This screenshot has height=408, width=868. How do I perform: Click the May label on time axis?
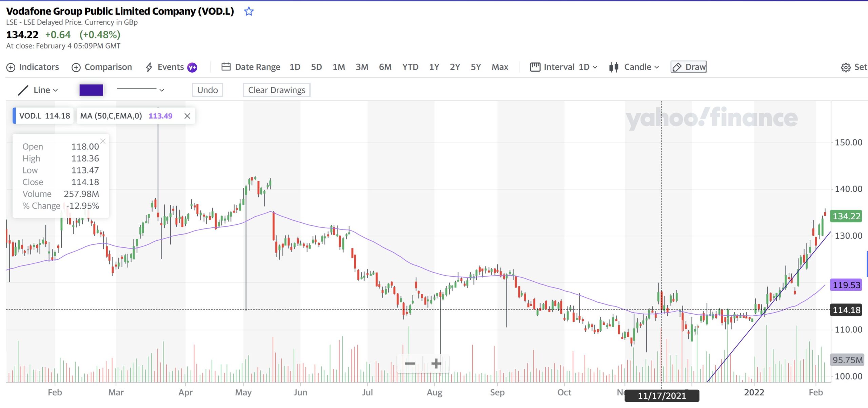243,393
